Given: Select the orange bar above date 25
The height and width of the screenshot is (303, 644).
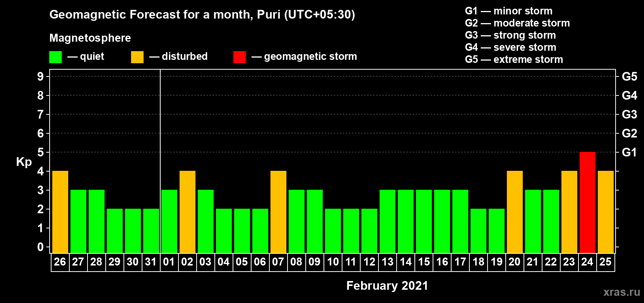Looking at the screenshot, I should tap(606, 212).
